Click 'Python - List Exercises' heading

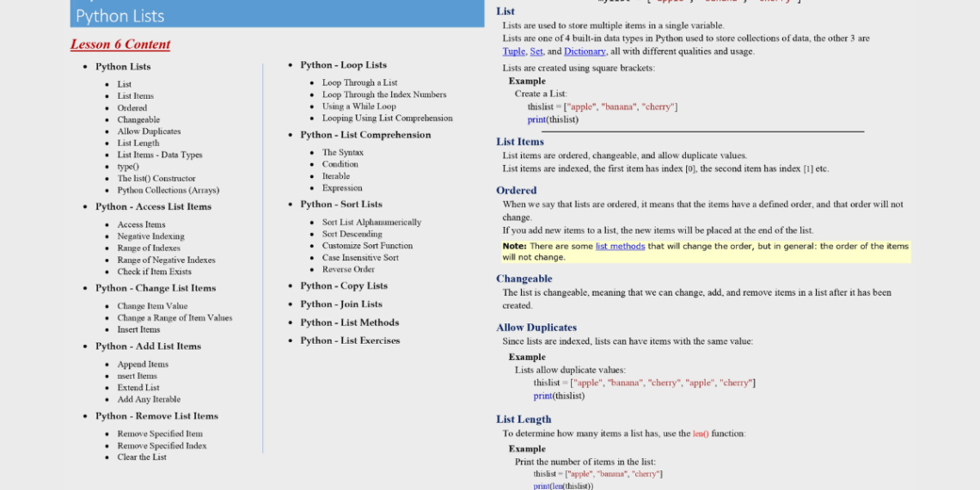coord(350,340)
